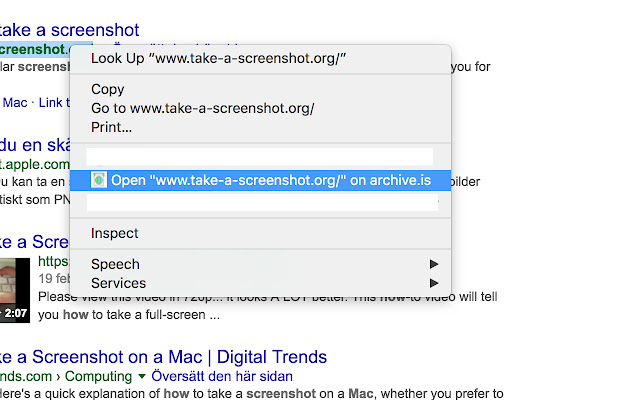Choose Print... from the context menu
This screenshot has width=640, height=400.
pos(111,127)
